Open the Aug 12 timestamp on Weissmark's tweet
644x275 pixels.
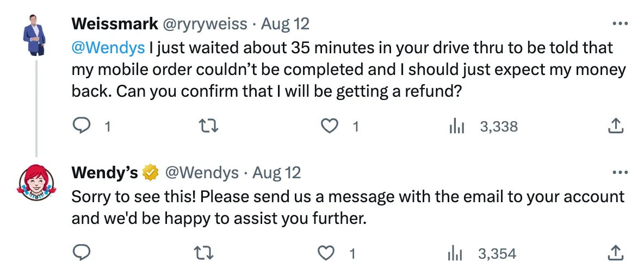[285, 24]
